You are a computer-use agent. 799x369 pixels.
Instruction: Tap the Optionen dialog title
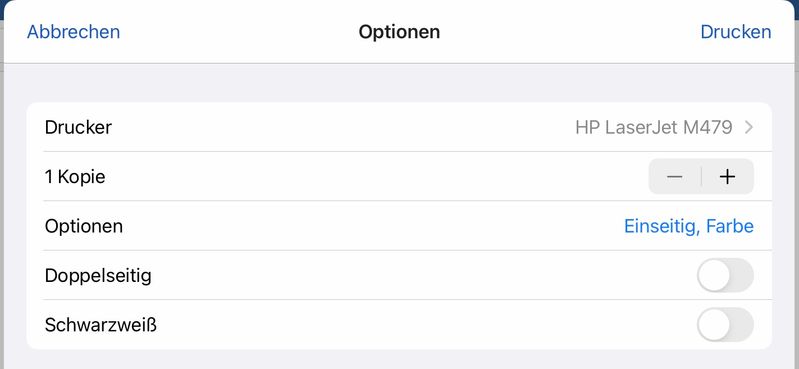pyautogui.click(x=399, y=32)
